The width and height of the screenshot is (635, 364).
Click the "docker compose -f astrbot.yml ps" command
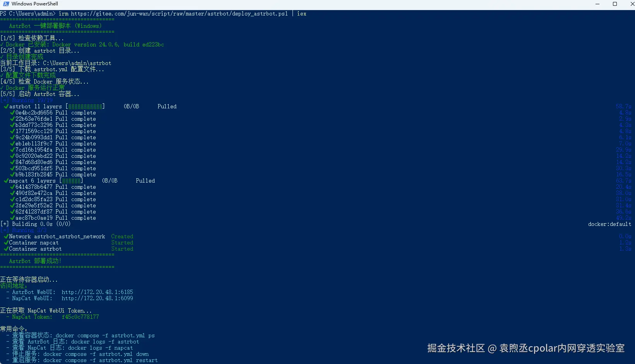pos(105,335)
